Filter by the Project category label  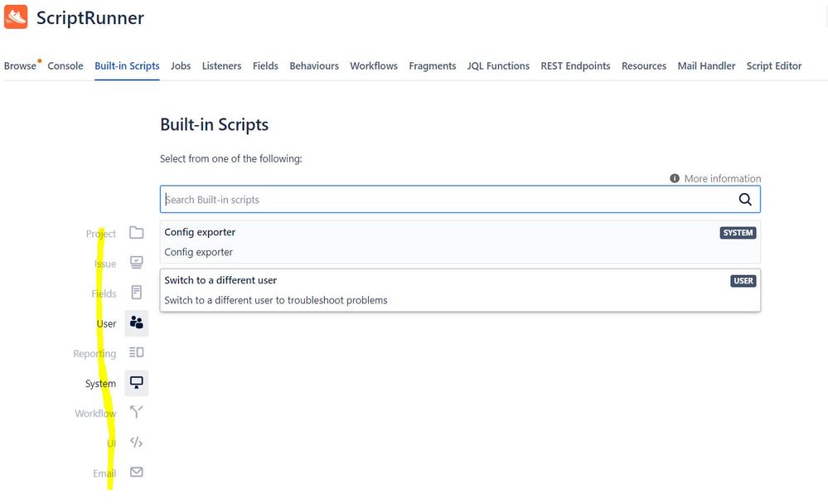[101, 234]
